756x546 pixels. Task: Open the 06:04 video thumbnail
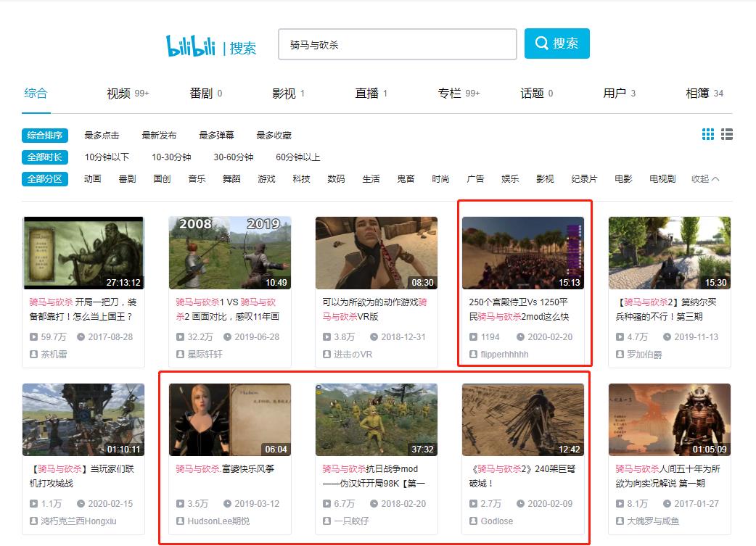(x=230, y=420)
